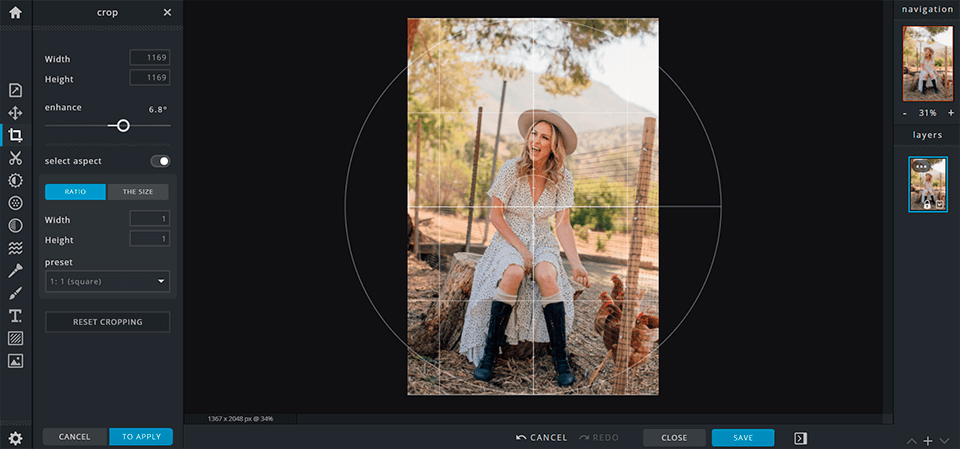Move layer down with down arrow
This screenshot has height=449, width=960.
(x=943, y=441)
